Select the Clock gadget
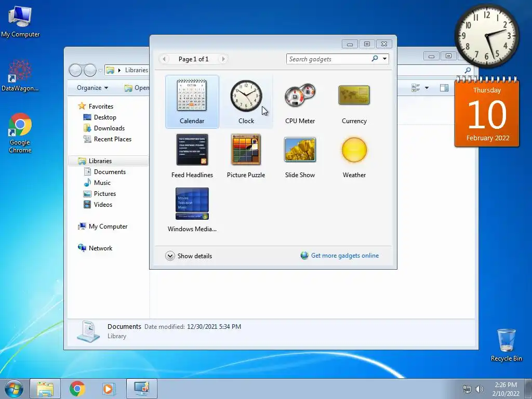Screen dimensions: 532x399 tap(246, 101)
